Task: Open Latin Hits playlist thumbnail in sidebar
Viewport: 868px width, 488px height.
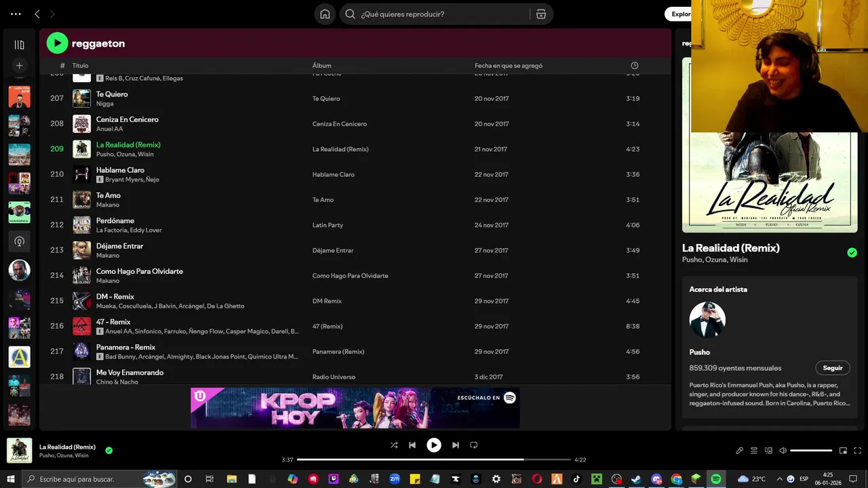Action: [19, 97]
